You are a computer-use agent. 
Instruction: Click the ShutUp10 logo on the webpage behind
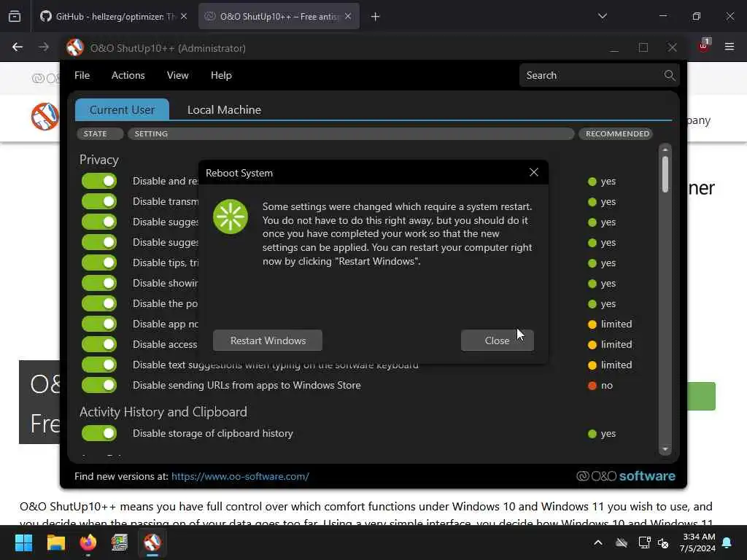[44, 116]
